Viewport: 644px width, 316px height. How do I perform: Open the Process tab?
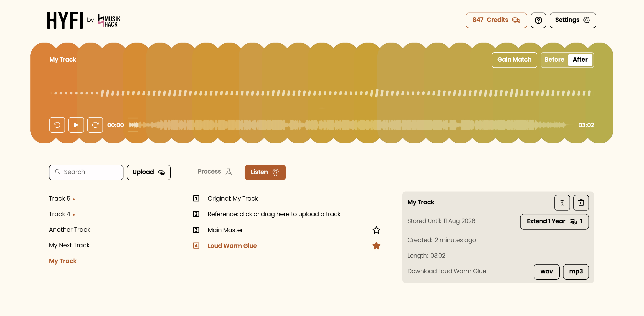(x=215, y=172)
